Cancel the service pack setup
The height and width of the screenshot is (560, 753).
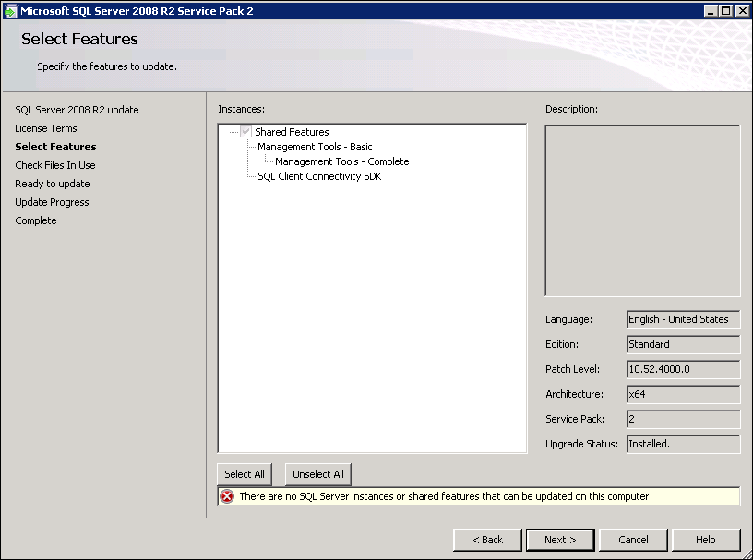[x=633, y=540]
